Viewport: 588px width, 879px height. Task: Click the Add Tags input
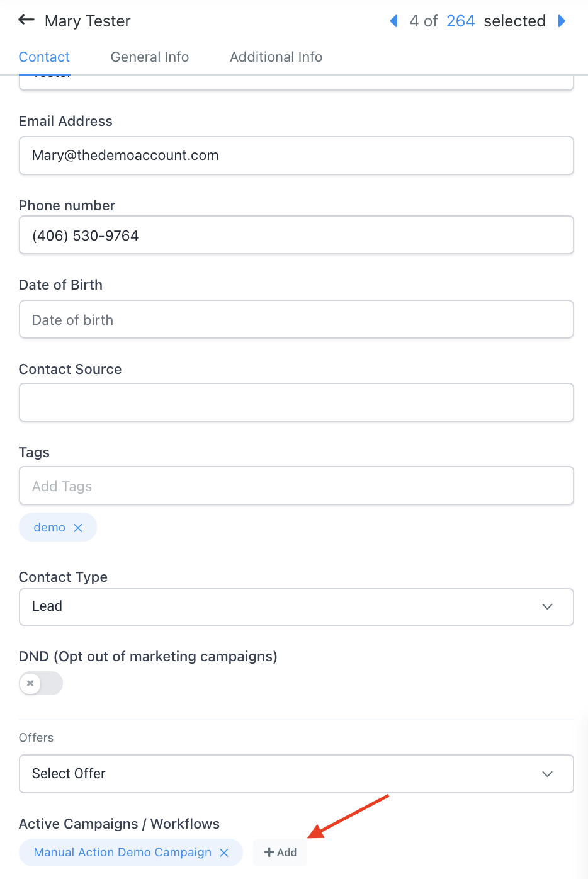296,485
